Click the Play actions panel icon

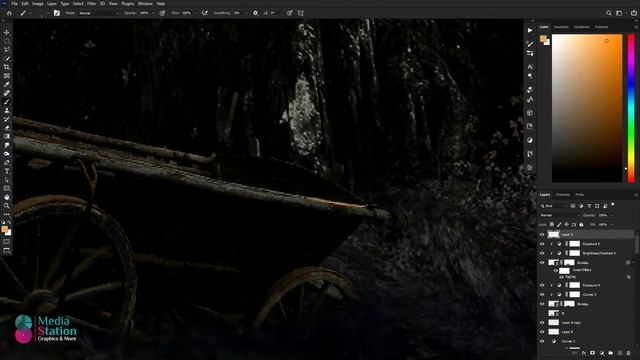(530, 30)
